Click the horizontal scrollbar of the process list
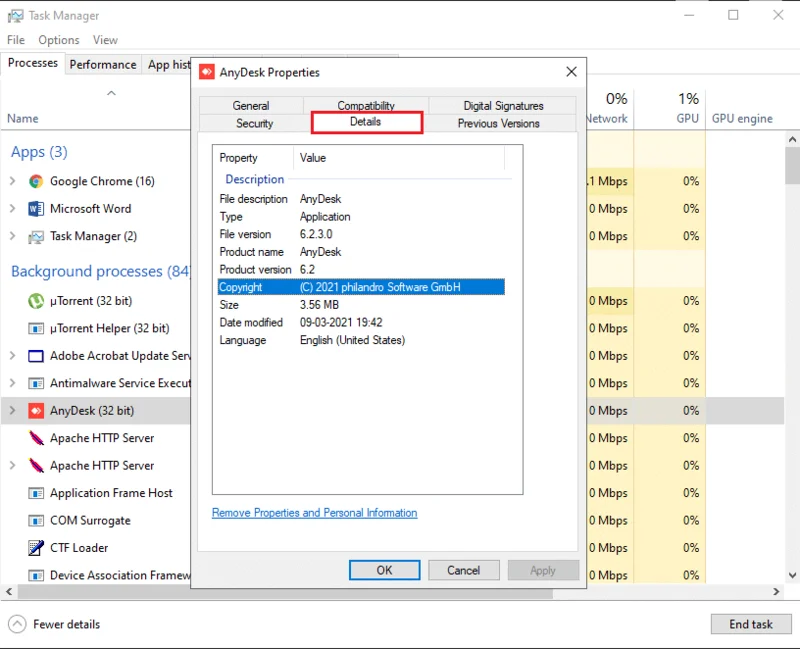 [285, 592]
